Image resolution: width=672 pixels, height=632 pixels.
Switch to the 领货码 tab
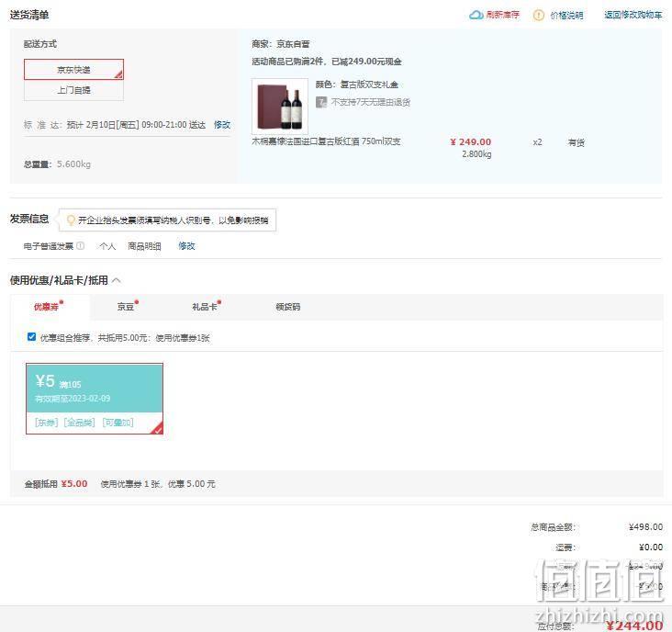point(288,307)
